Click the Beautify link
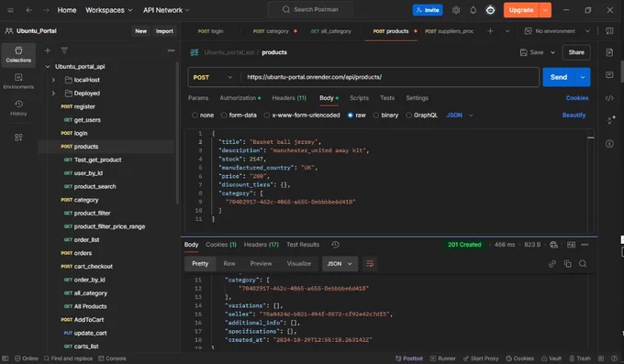624x364 pixels. 574,116
